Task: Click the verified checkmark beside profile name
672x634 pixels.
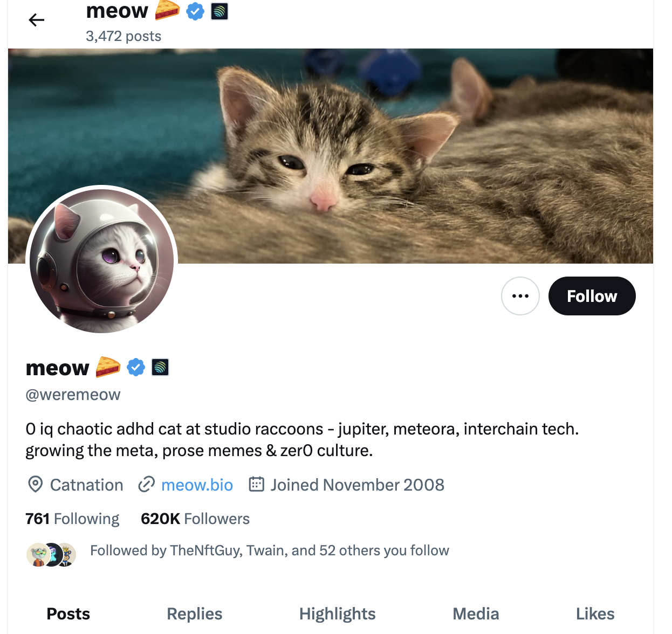Action: tap(136, 368)
